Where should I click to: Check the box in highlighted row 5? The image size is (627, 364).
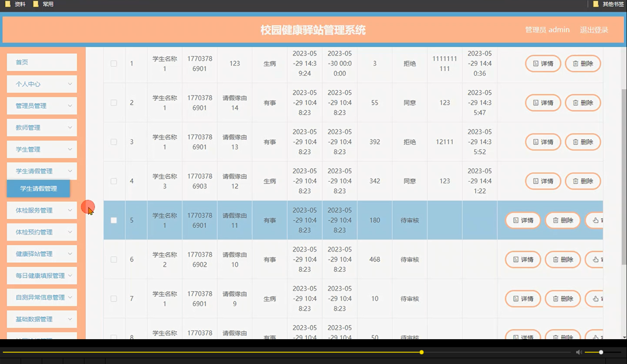point(114,220)
